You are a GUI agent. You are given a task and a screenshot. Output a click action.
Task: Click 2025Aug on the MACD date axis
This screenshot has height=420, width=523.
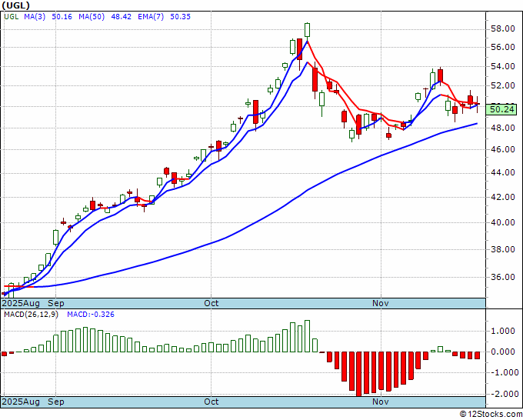[21, 402]
